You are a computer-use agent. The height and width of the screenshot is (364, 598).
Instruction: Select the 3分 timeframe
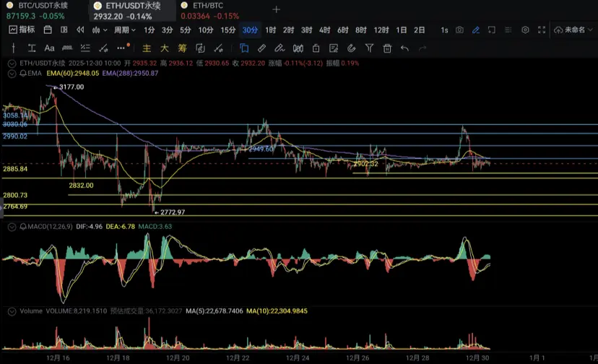[x=167, y=30]
